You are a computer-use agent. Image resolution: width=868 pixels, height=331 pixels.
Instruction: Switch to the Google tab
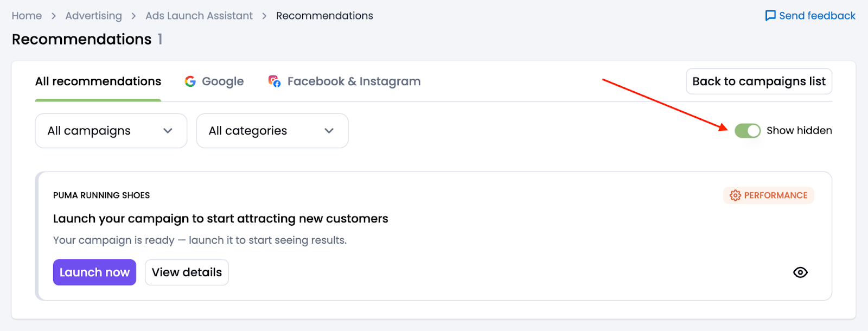point(222,81)
